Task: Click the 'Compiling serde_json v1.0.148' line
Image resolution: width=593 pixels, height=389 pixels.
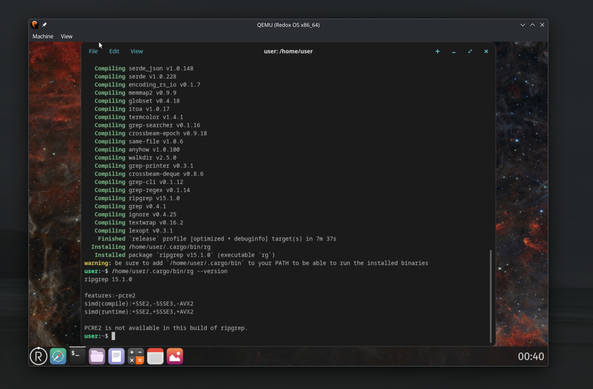Action: 144,68
